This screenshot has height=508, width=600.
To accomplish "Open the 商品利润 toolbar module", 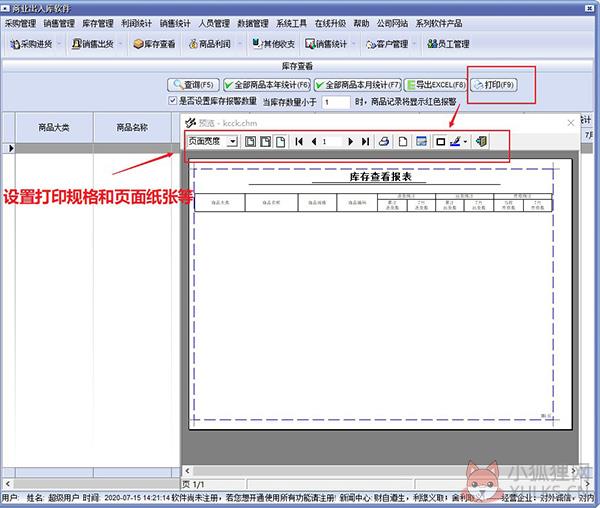I will click(x=210, y=44).
